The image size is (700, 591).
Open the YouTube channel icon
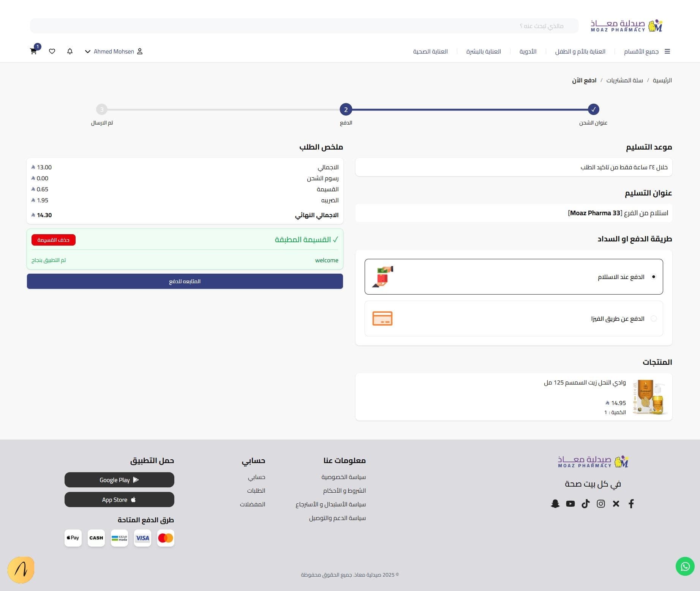(x=570, y=504)
